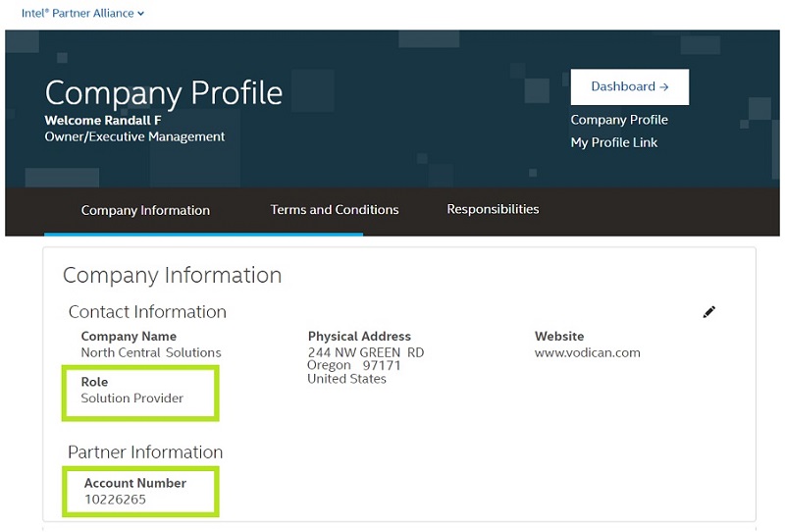Screen dimensions: 785x532
Task: Click the Company Information section heading
Action: 172,276
